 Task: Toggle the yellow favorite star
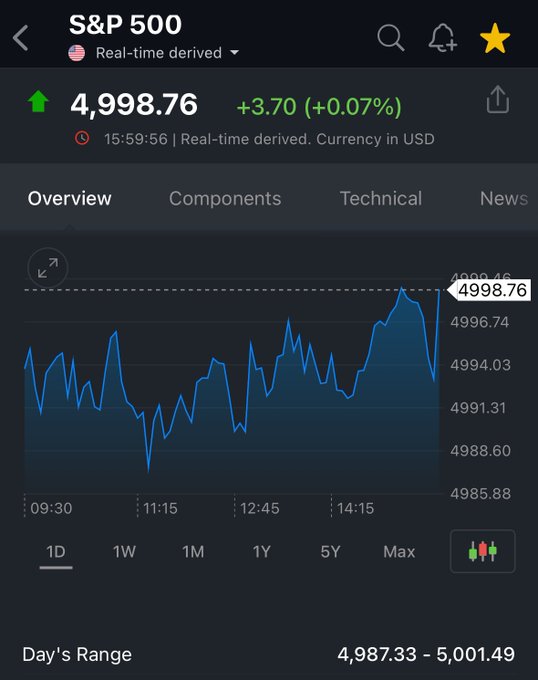495,38
